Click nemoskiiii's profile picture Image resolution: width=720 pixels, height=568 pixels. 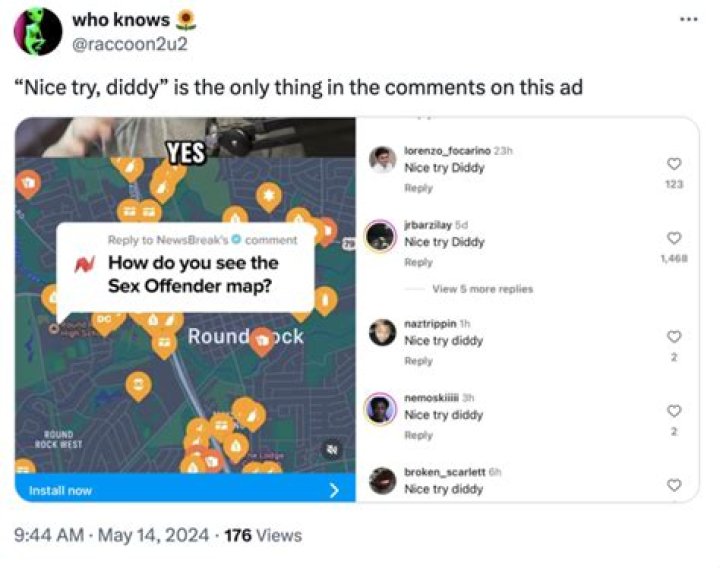pyautogui.click(x=382, y=409)
